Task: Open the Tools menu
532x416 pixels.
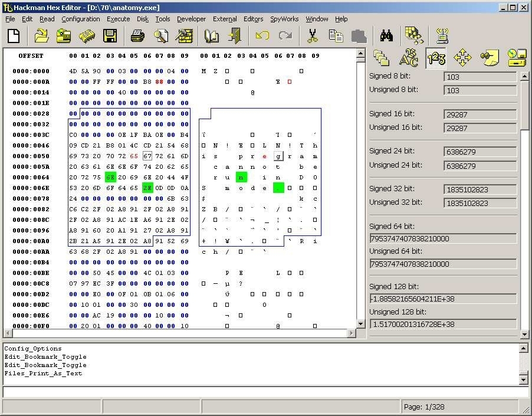Action: (163, 19)
